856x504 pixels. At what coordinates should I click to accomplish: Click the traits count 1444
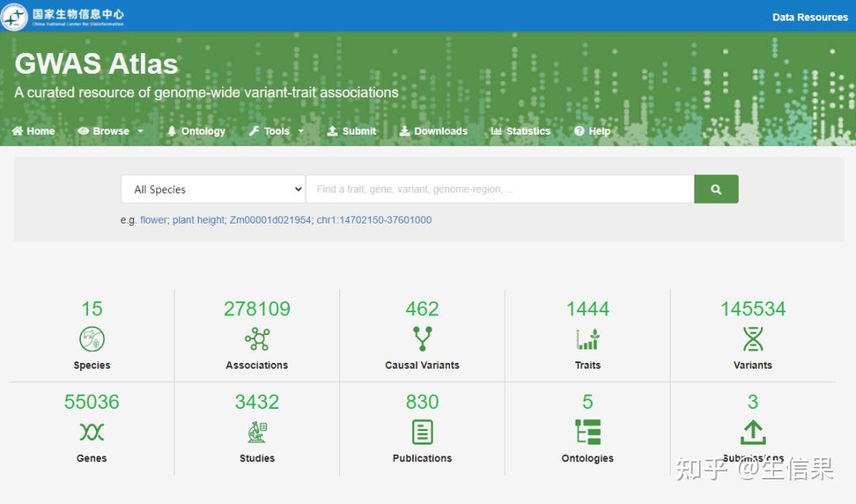(x=588, y=309)
